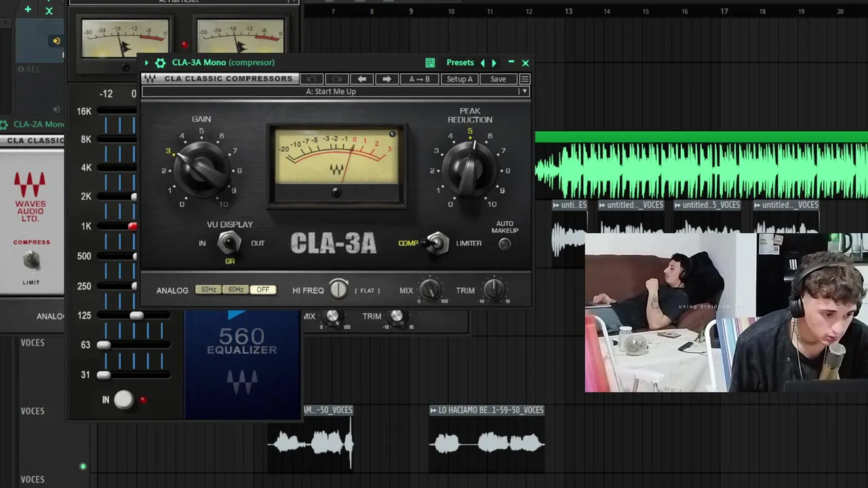Flip the VU Display IN/GR/OUT switch
The image size is (868, 488).
coord(229,243)
